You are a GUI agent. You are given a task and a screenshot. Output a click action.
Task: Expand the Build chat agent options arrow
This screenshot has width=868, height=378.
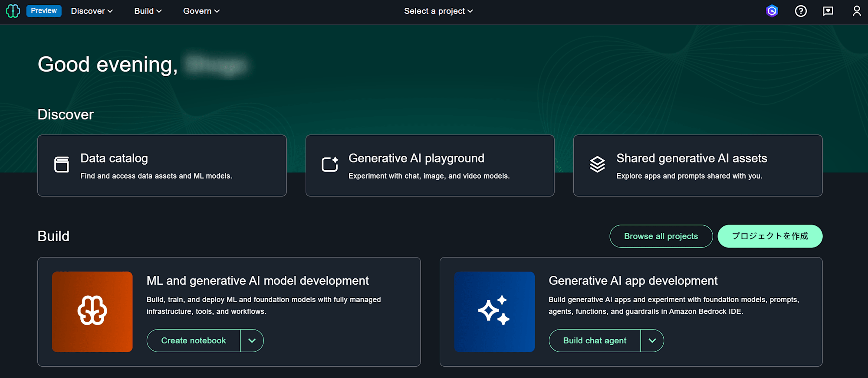click(652, 341)
